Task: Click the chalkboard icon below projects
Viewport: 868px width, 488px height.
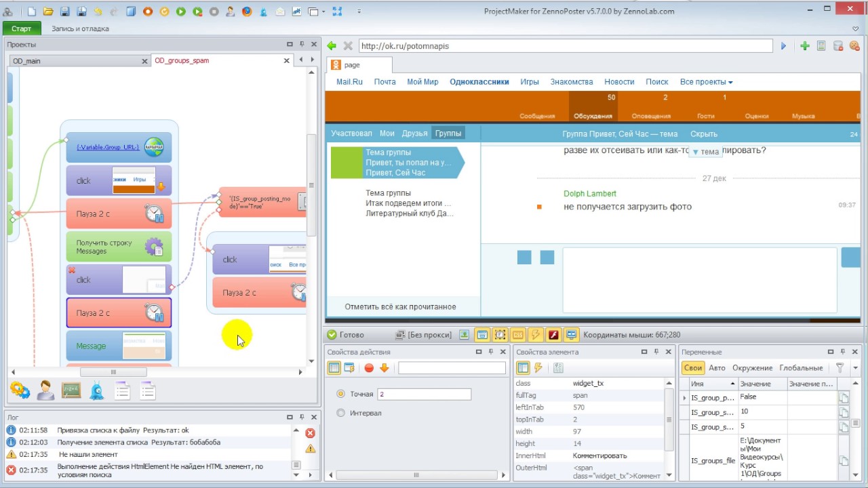Action: tap(71, 390)
